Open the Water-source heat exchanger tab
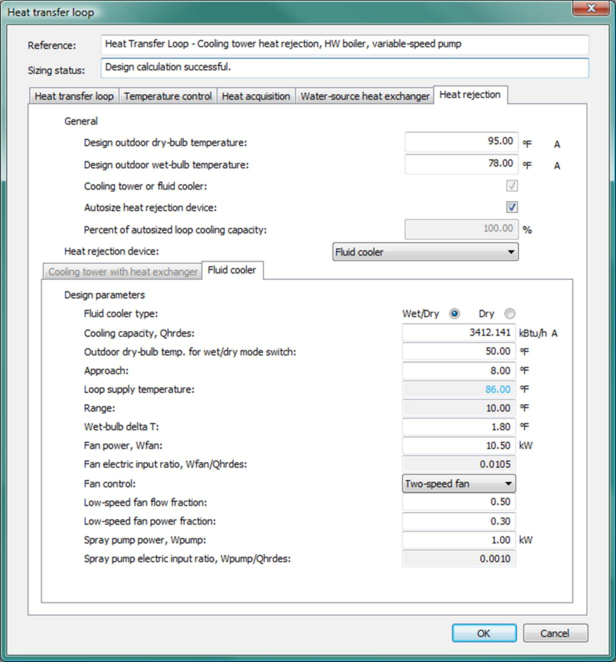This screenshot has width=616, height=662. pos(364,96)
